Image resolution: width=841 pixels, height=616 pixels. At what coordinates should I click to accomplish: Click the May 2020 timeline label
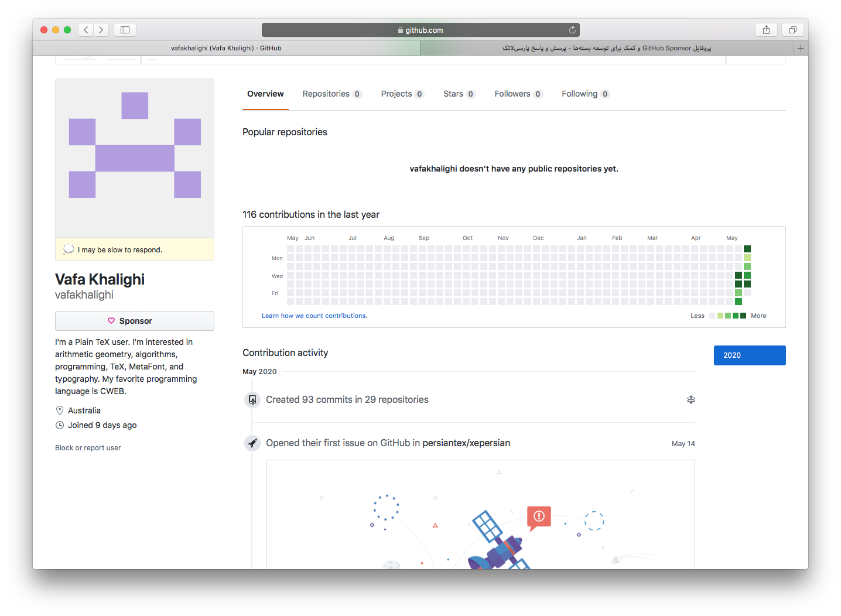coord(259,372)
